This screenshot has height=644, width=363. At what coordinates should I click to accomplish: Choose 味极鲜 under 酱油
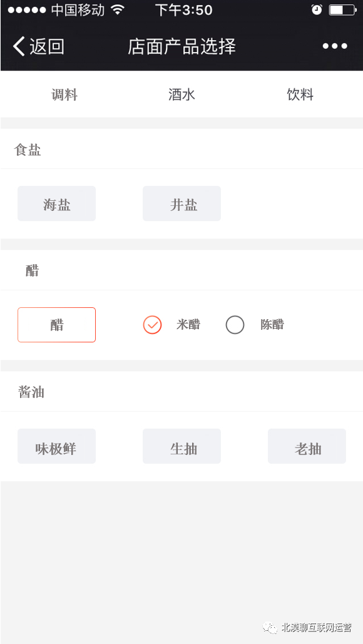pos(56,446)
